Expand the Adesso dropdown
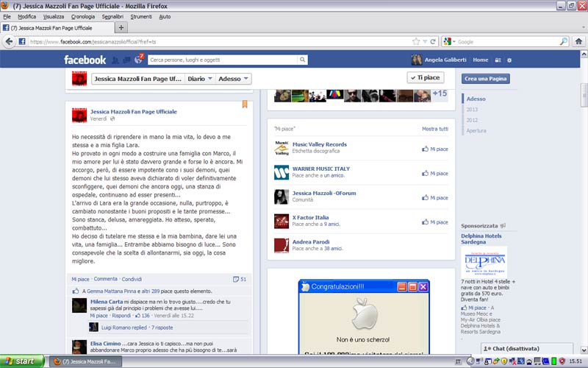Image resolution: width=588 pixels, height=368 pixels. (234, 78)
